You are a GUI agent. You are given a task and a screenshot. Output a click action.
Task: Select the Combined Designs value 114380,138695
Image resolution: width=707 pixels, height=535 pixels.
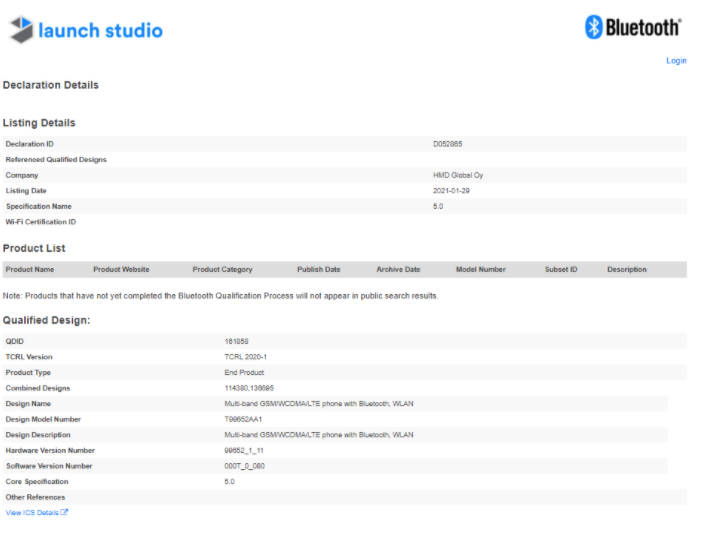(249, 388)
